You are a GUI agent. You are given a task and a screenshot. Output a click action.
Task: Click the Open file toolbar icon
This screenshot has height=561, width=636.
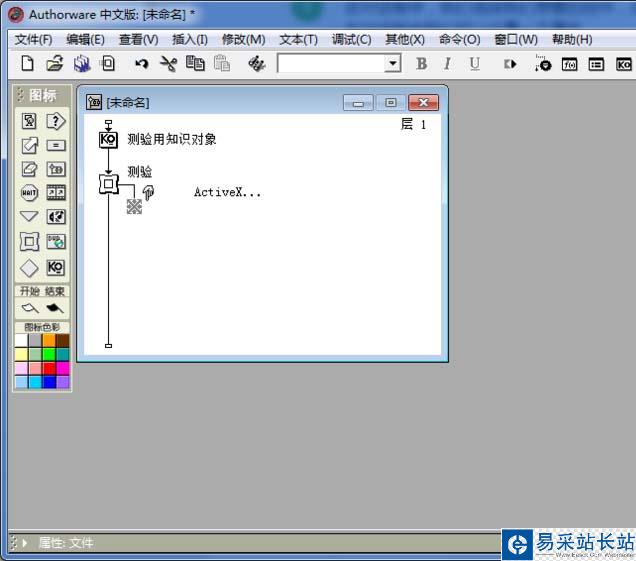click(55, 64)
